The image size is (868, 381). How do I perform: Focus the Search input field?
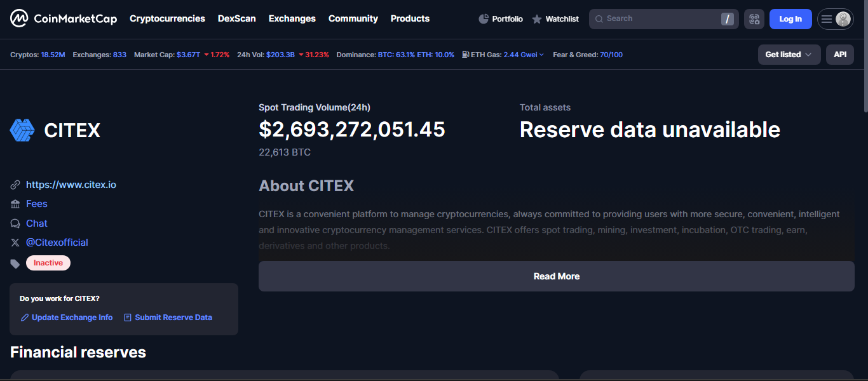(x=664, y=19)
